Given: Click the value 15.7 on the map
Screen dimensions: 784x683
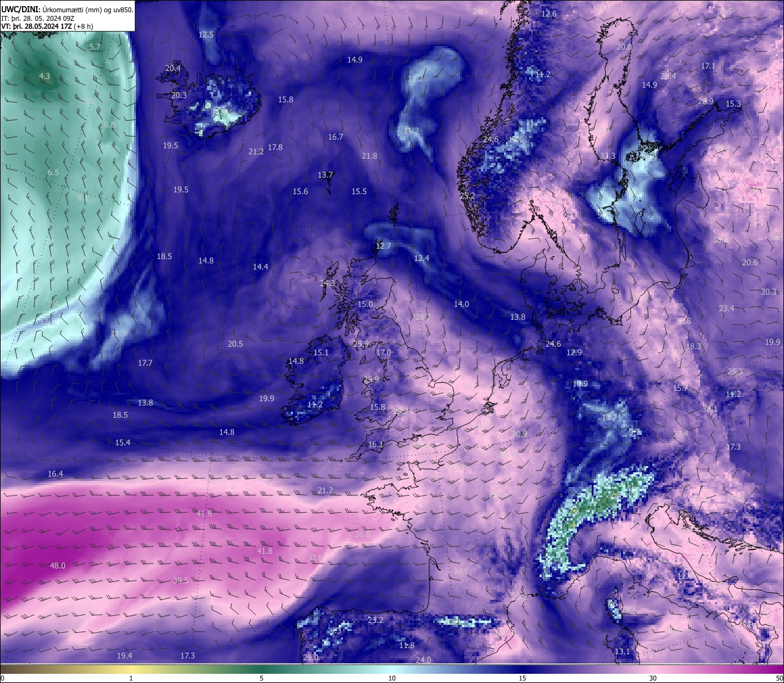Looking at the screenshot, I should click(x=680, y=388).
